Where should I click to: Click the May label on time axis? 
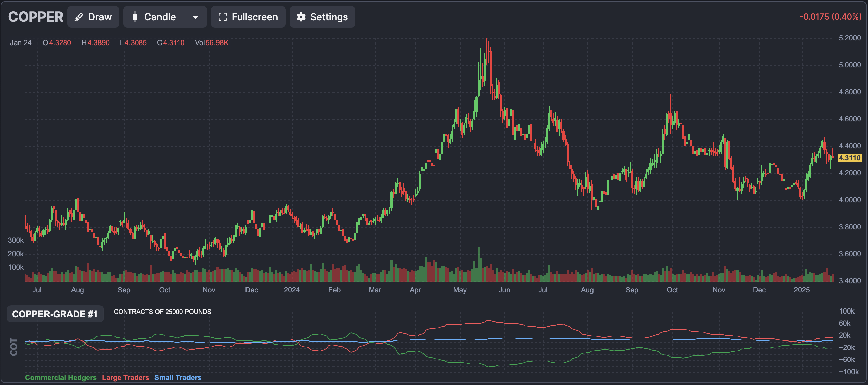[x=460, y=290]
